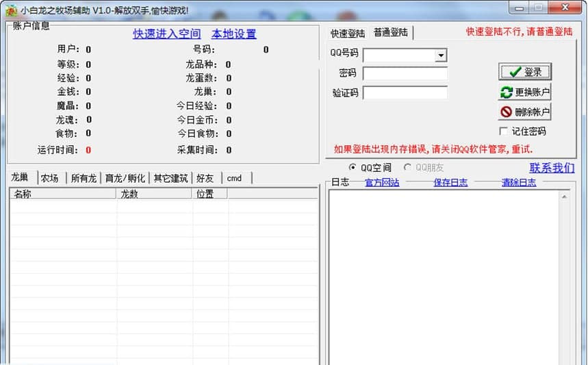Close the 小白龙之牧场辅助 window
The height and width of the screenshot is (365, 588).
(x=565, y=8)
